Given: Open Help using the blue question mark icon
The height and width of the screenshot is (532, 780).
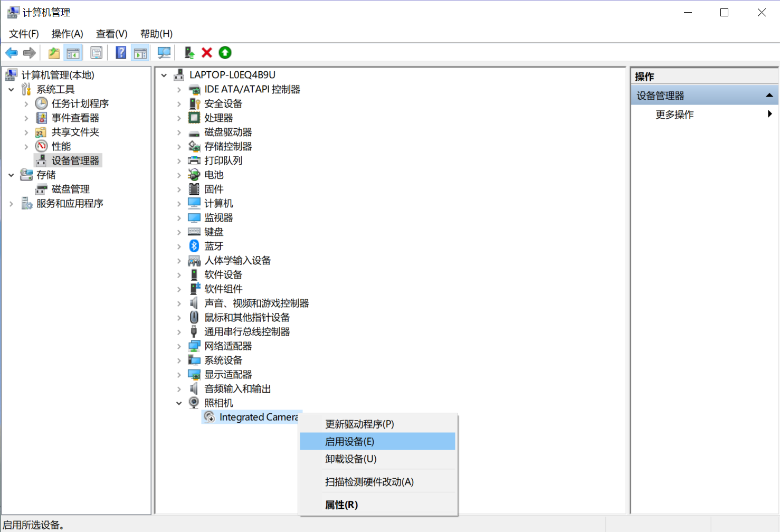Looking at the screenshot, I should (121, 52).
